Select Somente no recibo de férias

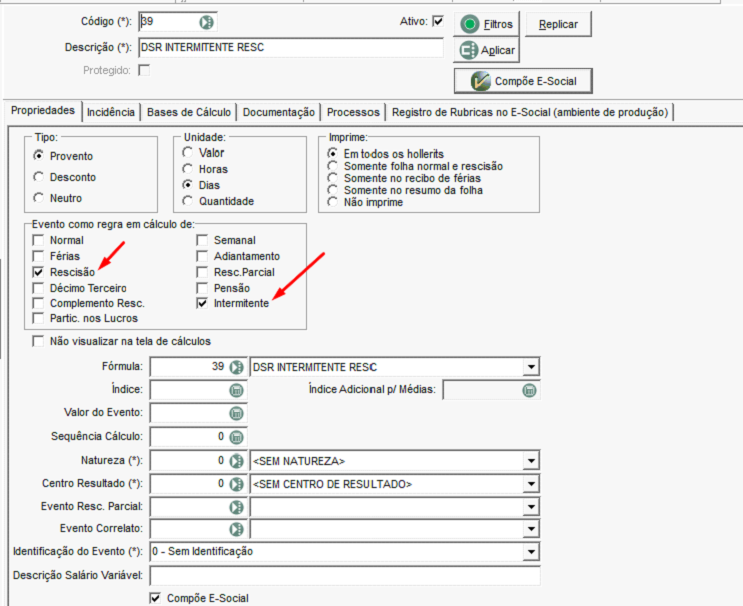333,178
